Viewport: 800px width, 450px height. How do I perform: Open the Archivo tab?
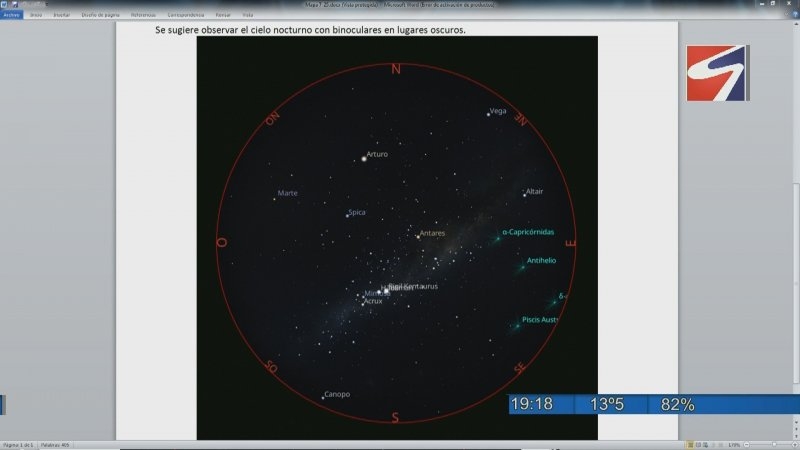[x=11, y=15]
